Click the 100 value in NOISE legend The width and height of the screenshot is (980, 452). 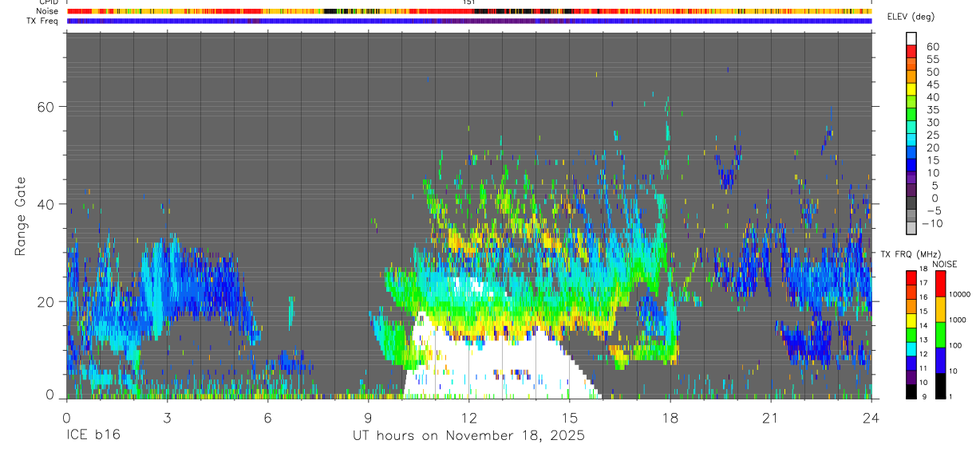pyautogui.click(x=955, y=345)
